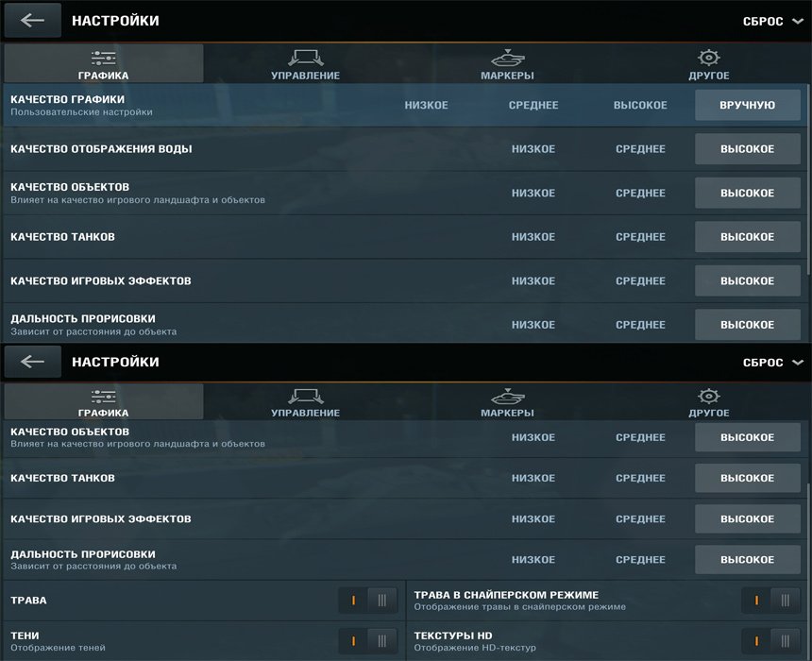Switch to the Графика tab in the lower screen
This screenshot has width=812, height=661.
pyautogui.click(x=104, y=402)
